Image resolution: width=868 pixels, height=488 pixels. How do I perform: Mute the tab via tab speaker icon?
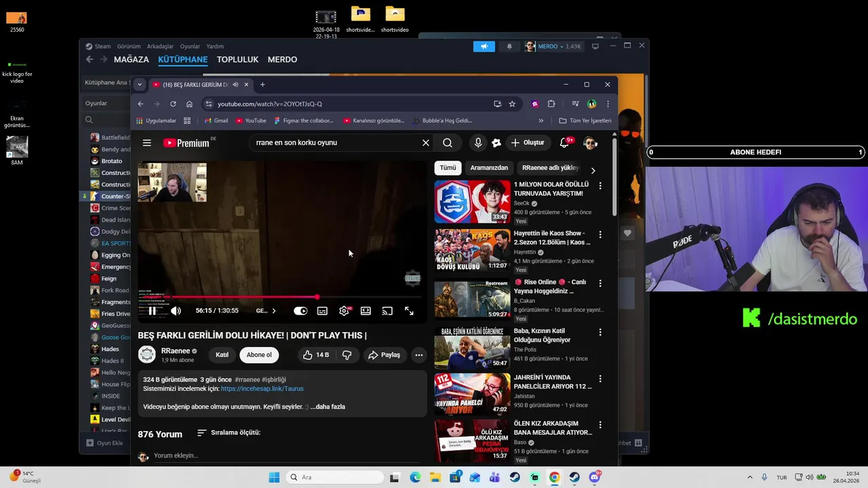pyautogui.click(x=235, y=85)
